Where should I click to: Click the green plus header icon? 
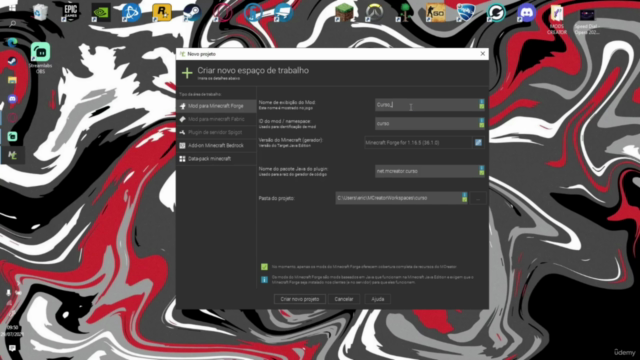tap(187, 73)
